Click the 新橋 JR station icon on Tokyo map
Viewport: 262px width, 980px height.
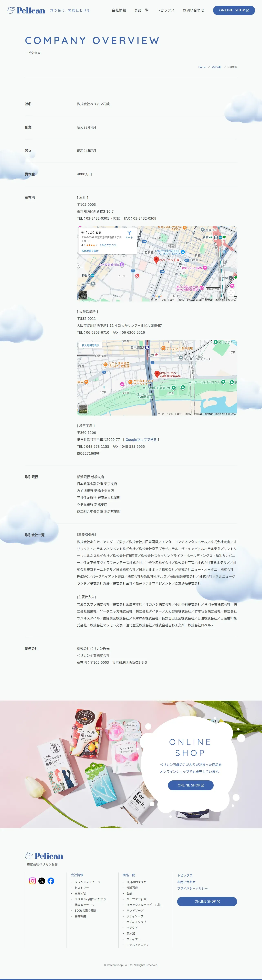[215, 237]
